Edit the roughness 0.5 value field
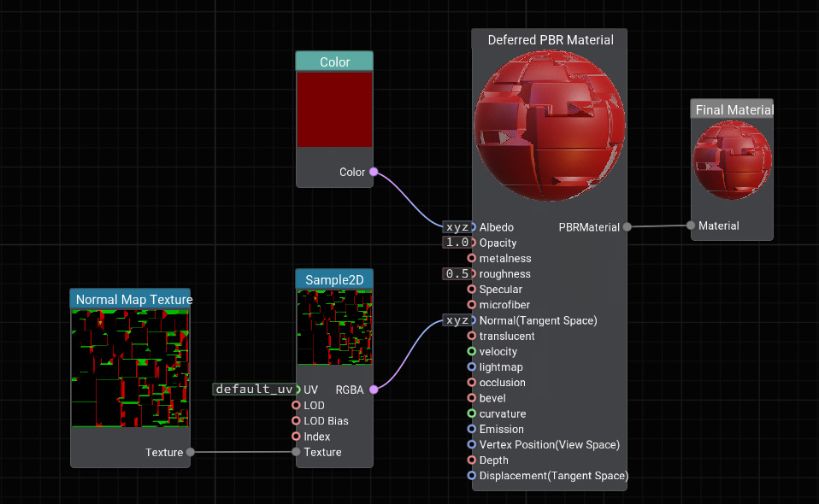This screenshot has width=819, height=504. coord(456,274)
